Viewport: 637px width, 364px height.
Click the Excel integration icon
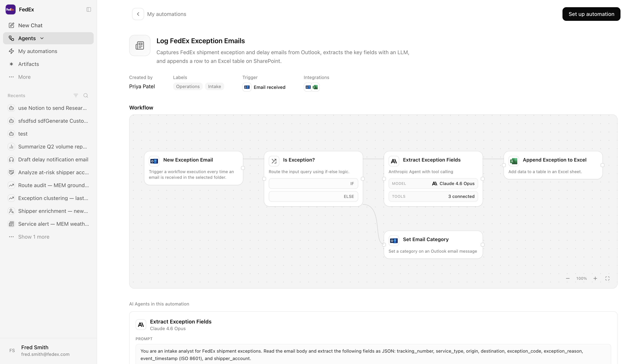(x=315, y=87)
